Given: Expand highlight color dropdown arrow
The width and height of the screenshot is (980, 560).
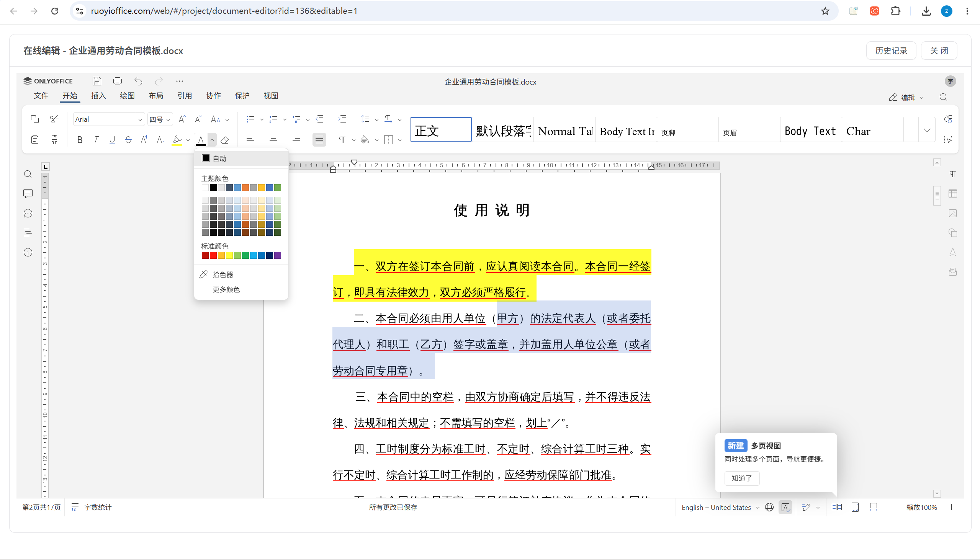Looking at the screenshot, I should pyautogui.click(x=188, y=140).
